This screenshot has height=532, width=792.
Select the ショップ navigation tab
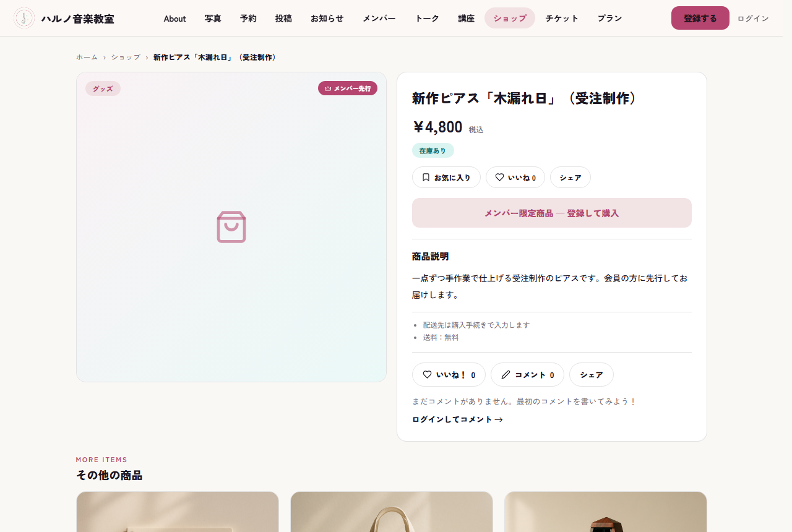510,19
